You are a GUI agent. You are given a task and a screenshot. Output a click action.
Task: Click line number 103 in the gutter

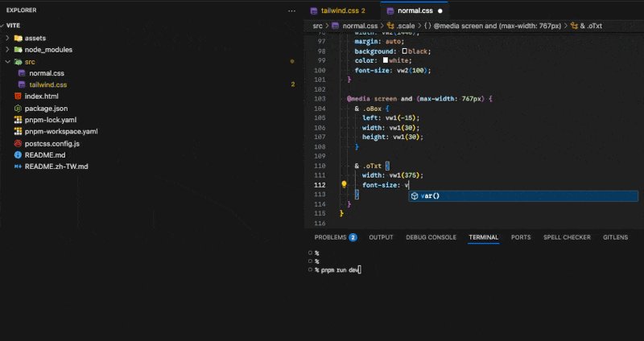(x=320, y=99)
